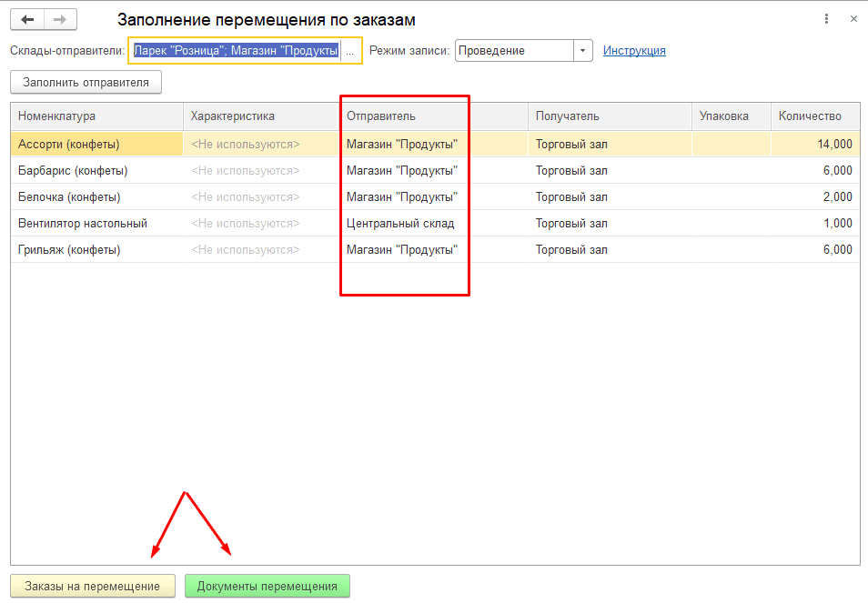This screenshot has height=603, width=868.
Task: Expand the Режим записи dropdown arrow
Action: (x=582, y=50)
